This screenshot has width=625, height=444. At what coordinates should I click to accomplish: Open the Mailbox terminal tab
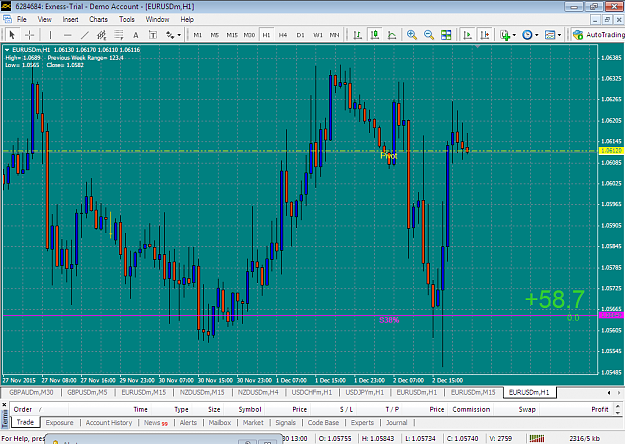[220, 422]
